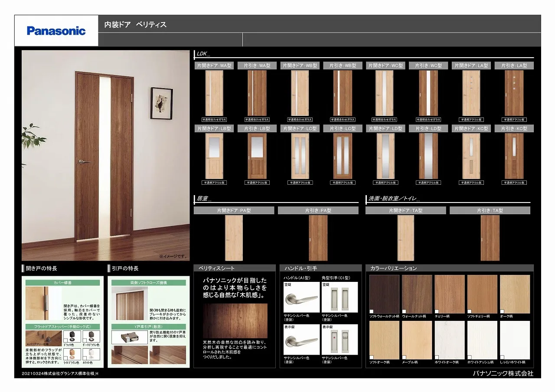The image size is (555, 392).
Task: Select the 片引き:WB型 door image
Action: click(x=343, y=93)
